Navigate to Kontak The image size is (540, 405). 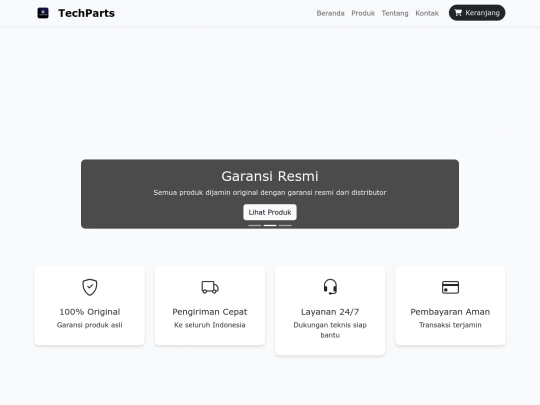click(x=427, y=13)
